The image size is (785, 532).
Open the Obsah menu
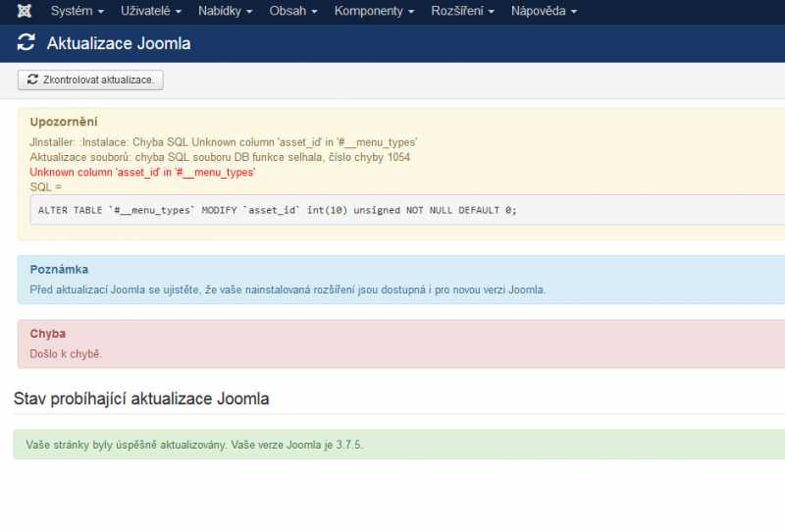point(292,11)
